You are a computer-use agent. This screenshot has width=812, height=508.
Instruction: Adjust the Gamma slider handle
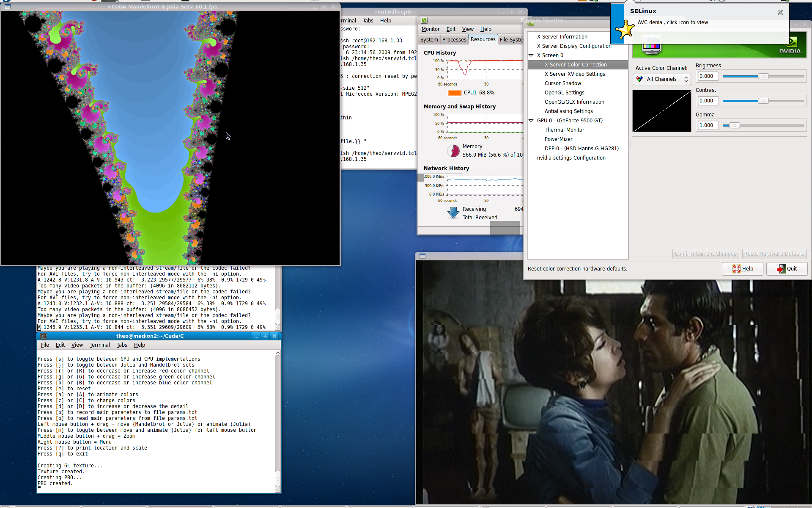tap(735, 126)
